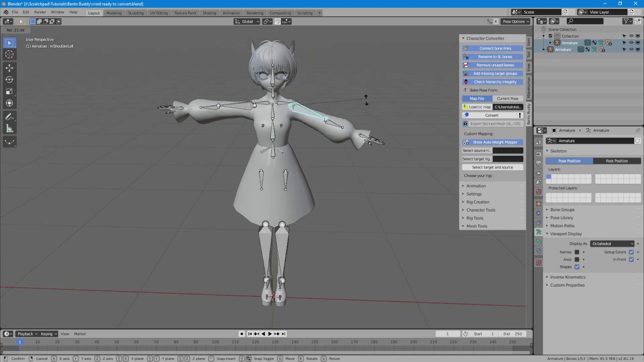The height and width of the screenshot is (362, 644).
Task: Click Rename to SL bones button
Action: 493,57
